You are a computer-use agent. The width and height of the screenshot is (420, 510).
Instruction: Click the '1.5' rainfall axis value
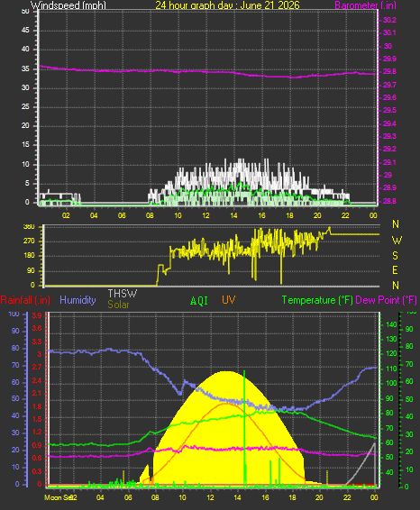tap(37, 419)
